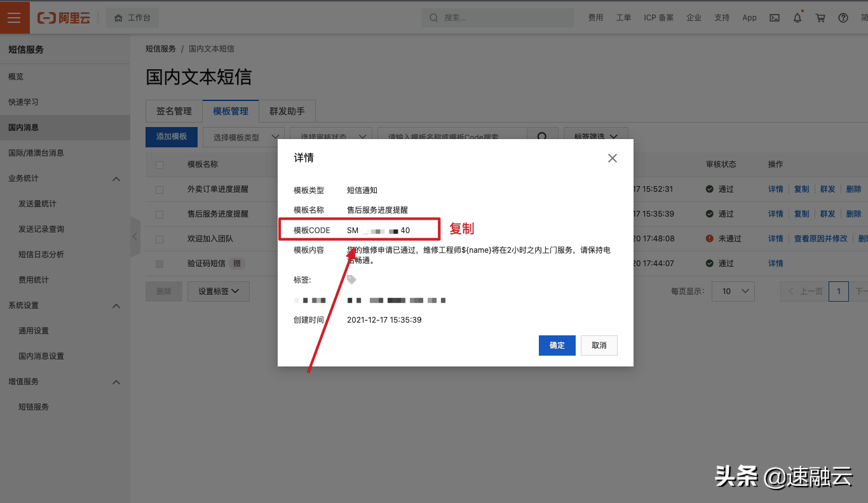The image size is (868, 503).
Task: Select 国内消息 in sidebar
Action: click(65, 127)
